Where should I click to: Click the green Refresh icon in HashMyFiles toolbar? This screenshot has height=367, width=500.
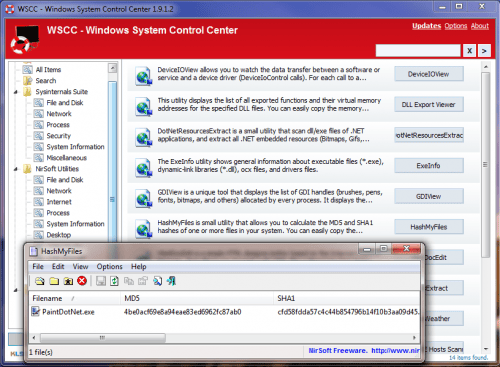coord(114,281)
